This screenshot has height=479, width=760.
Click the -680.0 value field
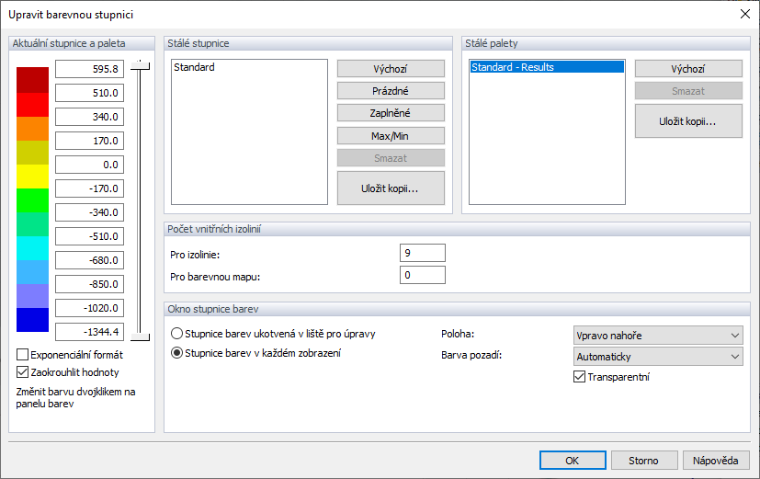[x=90, y=260]
